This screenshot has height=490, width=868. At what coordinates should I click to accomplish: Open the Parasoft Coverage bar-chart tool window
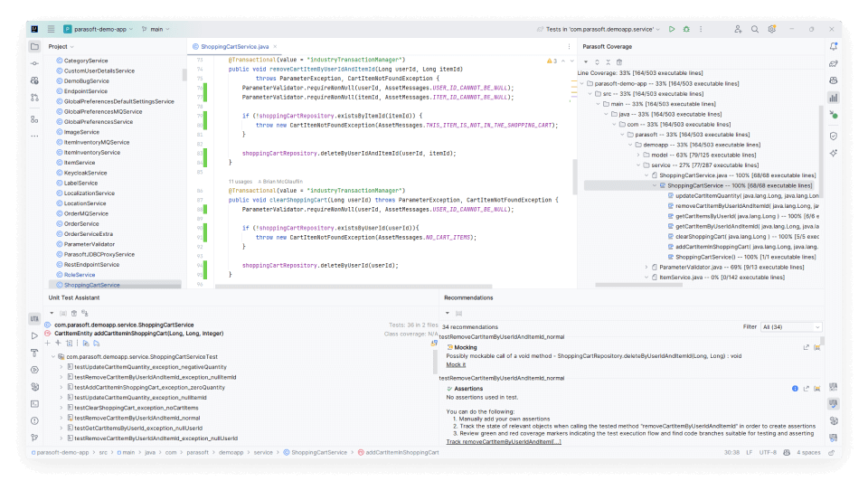834,98
